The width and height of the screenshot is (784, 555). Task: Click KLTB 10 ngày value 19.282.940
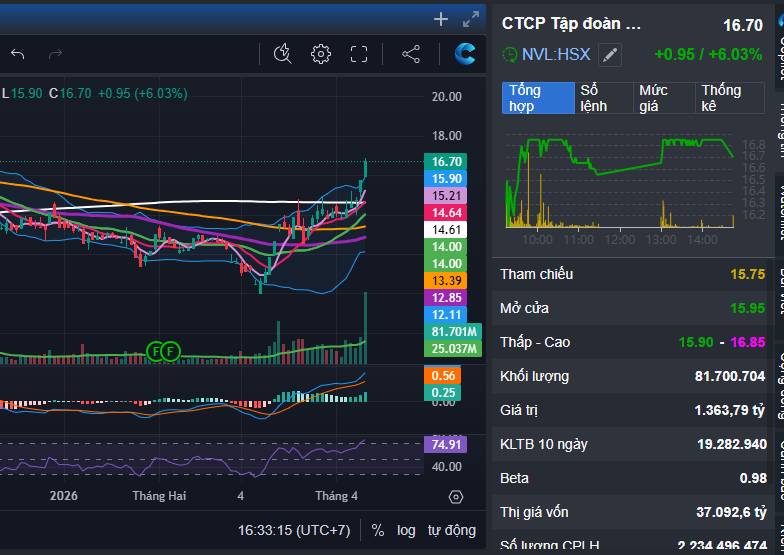pyautogui.click(x=732, y=444)
